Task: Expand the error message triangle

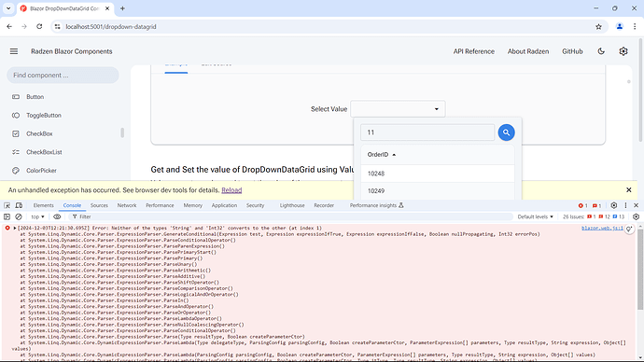Action: (x=15, y=229)
